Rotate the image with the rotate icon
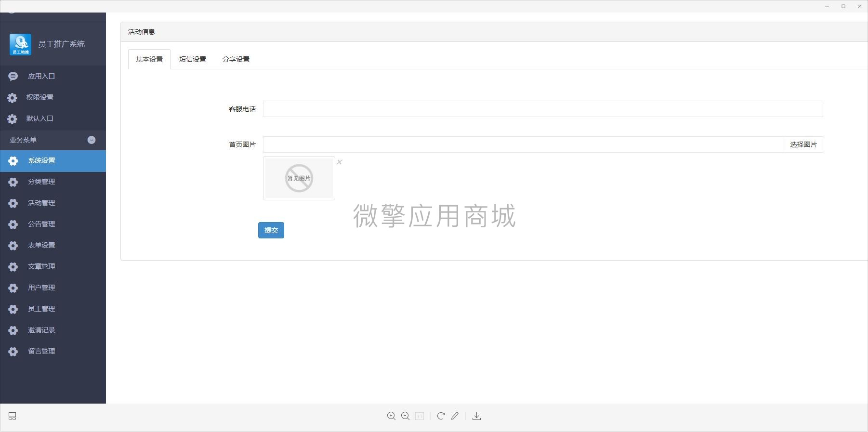868x432 pixels. tap(441, 416)
